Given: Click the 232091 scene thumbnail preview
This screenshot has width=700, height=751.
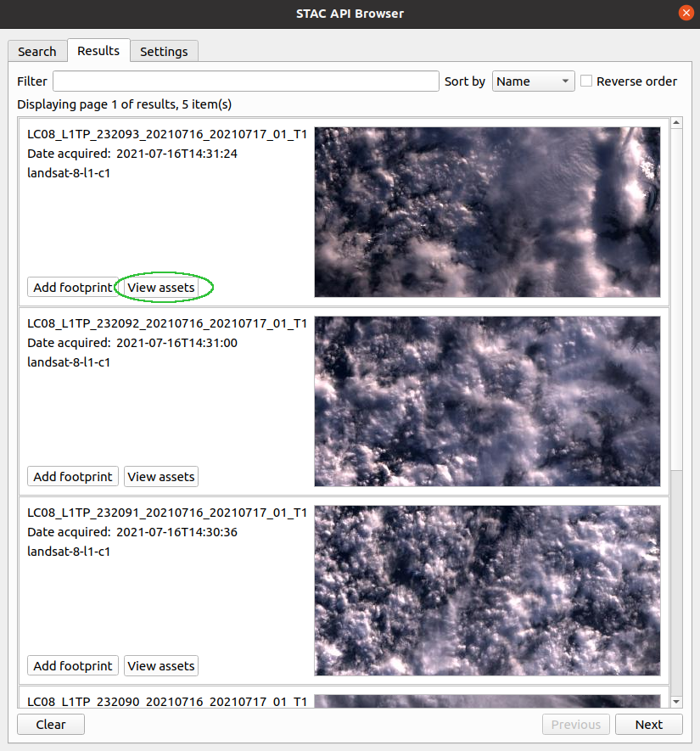Looking at the screenshot, I should tap(487, 591).
